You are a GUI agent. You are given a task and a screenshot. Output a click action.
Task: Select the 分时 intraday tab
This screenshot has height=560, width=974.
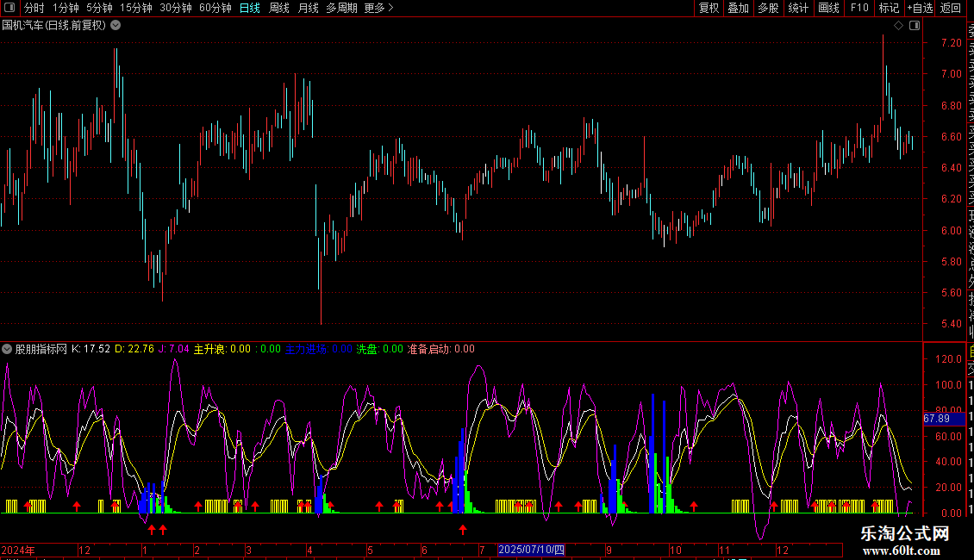point(34,8)
